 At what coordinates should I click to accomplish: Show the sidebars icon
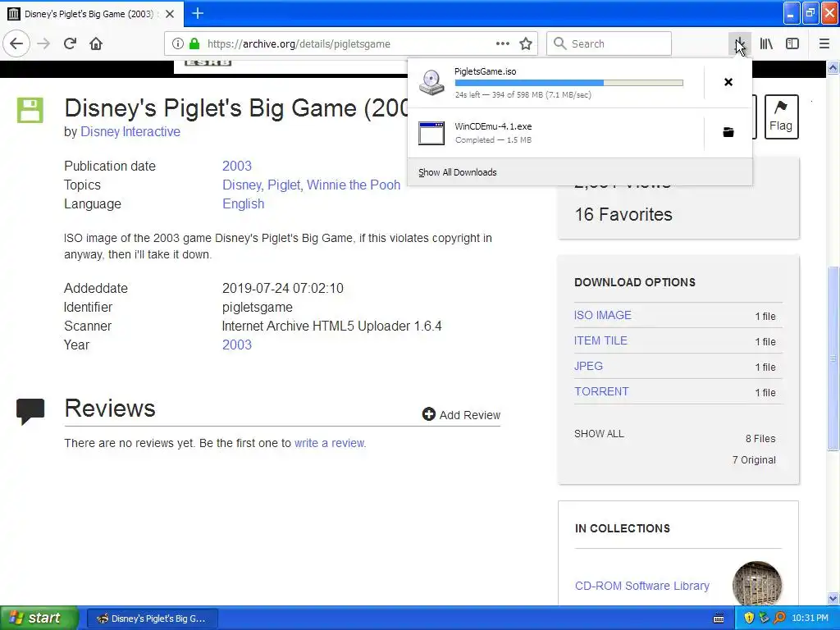tap(792, 43)
